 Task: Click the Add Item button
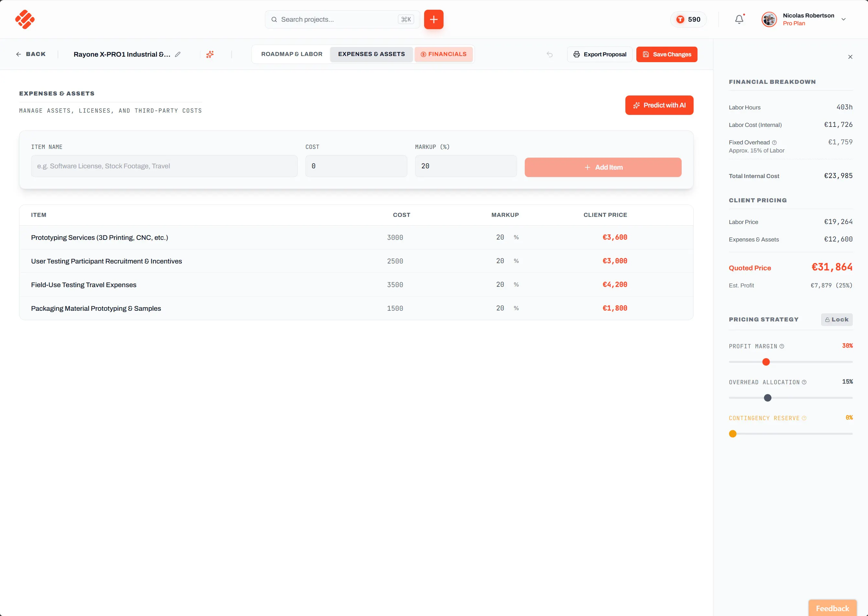pyautogui.click(x=603, y=167)
